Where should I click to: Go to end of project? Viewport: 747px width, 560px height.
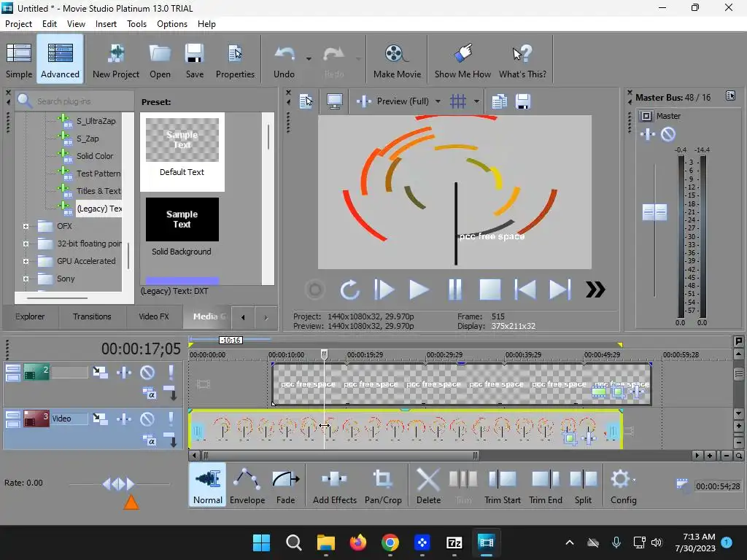(x=560, y=289)
